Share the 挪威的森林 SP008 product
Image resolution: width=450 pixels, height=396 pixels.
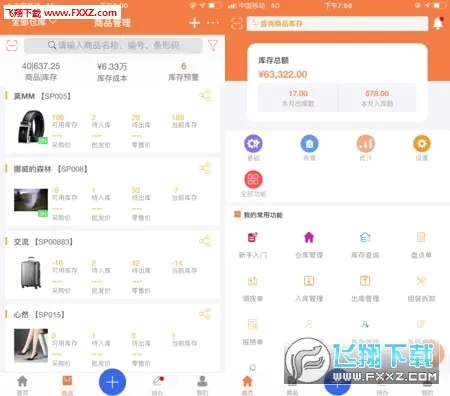click(x=205, y=168)
